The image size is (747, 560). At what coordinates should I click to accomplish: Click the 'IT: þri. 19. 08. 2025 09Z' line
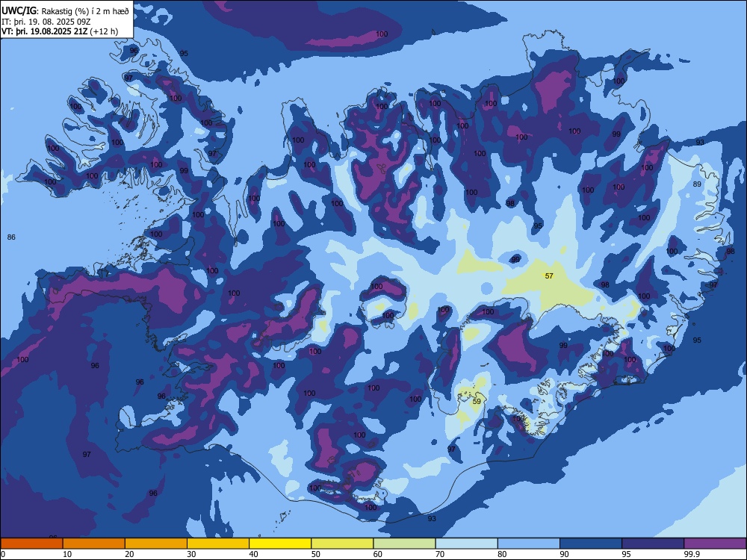(48, 22)
